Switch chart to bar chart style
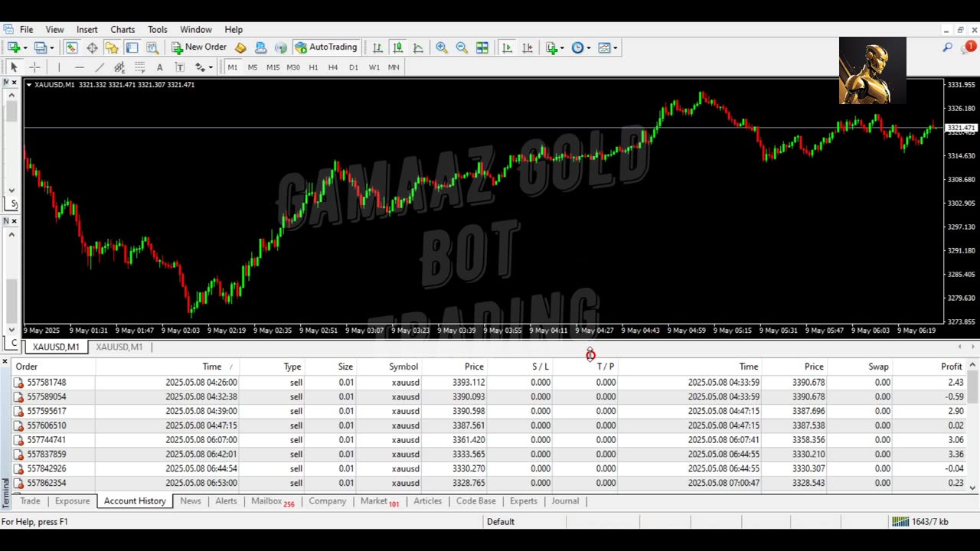980x551 pixels. (x=377, y=47)
